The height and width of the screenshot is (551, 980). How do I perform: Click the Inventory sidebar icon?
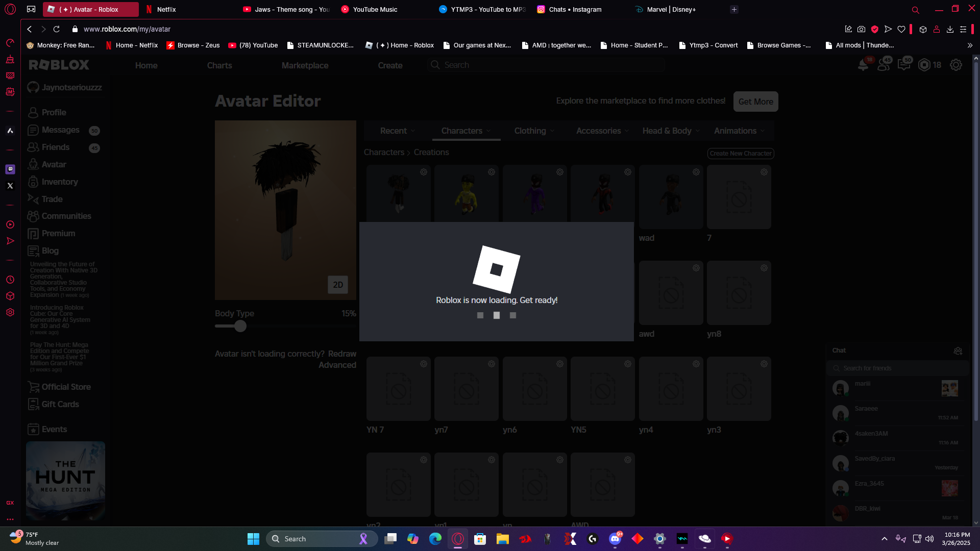pyautogui.click(x=33, y=182)
